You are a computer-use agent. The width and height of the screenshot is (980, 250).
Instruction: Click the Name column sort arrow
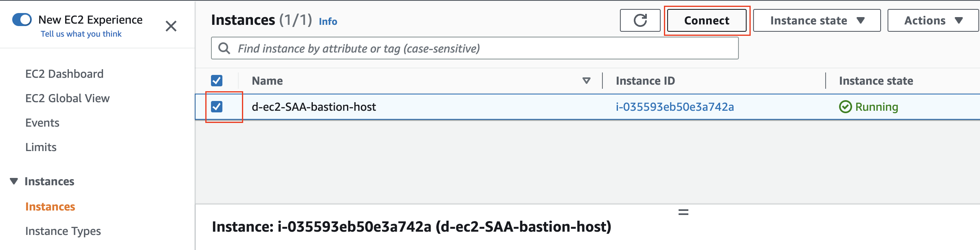click(x=587, y=81)
